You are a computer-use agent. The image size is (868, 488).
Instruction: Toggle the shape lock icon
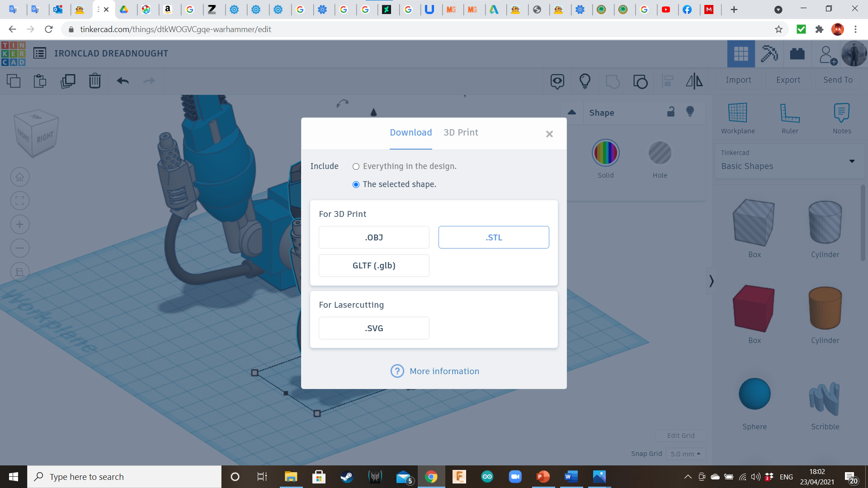pos(671,112)
